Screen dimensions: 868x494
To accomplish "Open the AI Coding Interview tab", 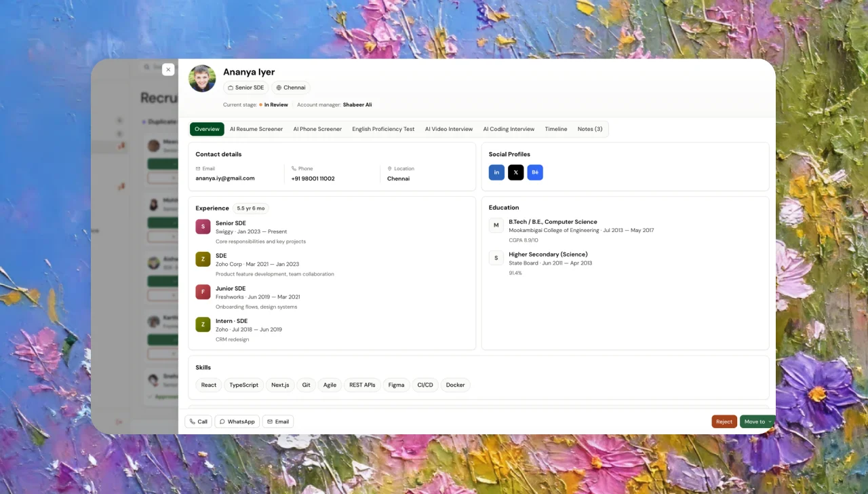I will [509, 129].
